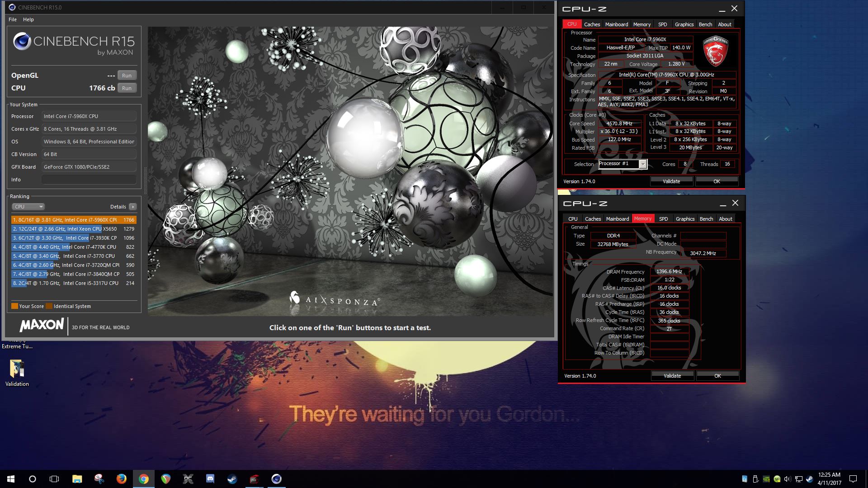Click the MSI dragon logo in CPU-Z
Screen dimensions: 868x488
716,51
